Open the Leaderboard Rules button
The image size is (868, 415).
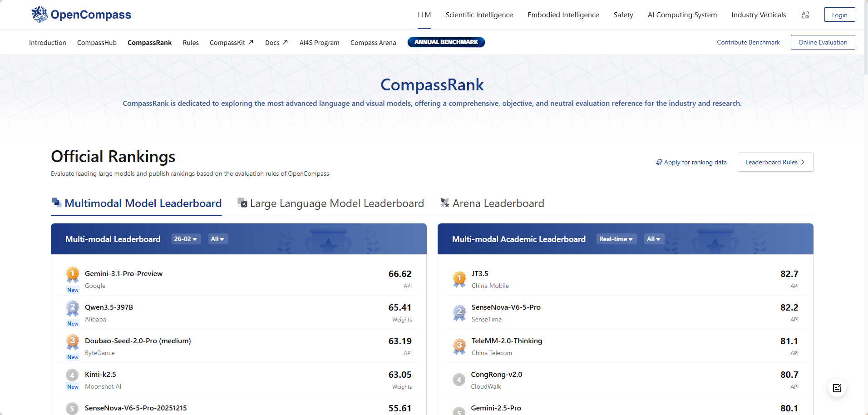[775, 162]
